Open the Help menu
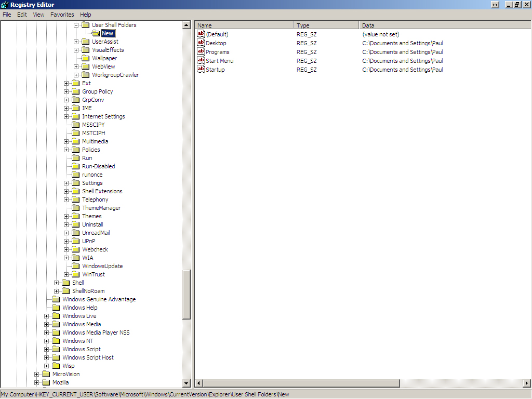 tap(86, 15)
